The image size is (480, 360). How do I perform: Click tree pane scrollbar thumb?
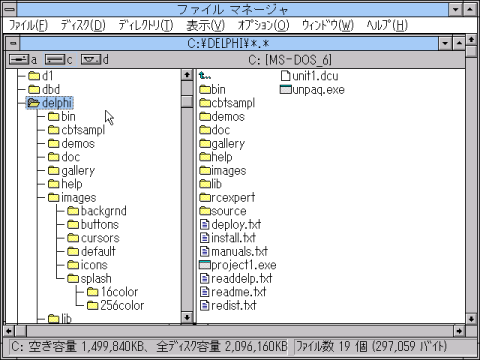187,101
